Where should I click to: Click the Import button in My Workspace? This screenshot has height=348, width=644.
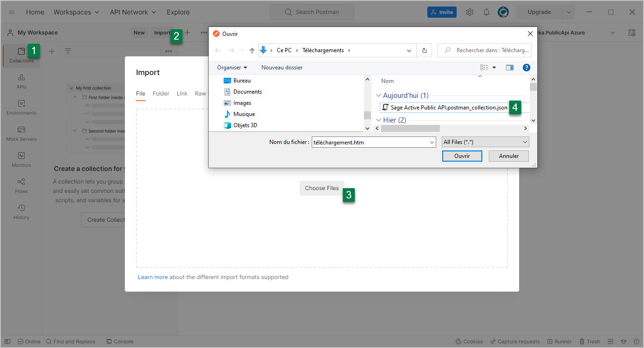point(162,33)
